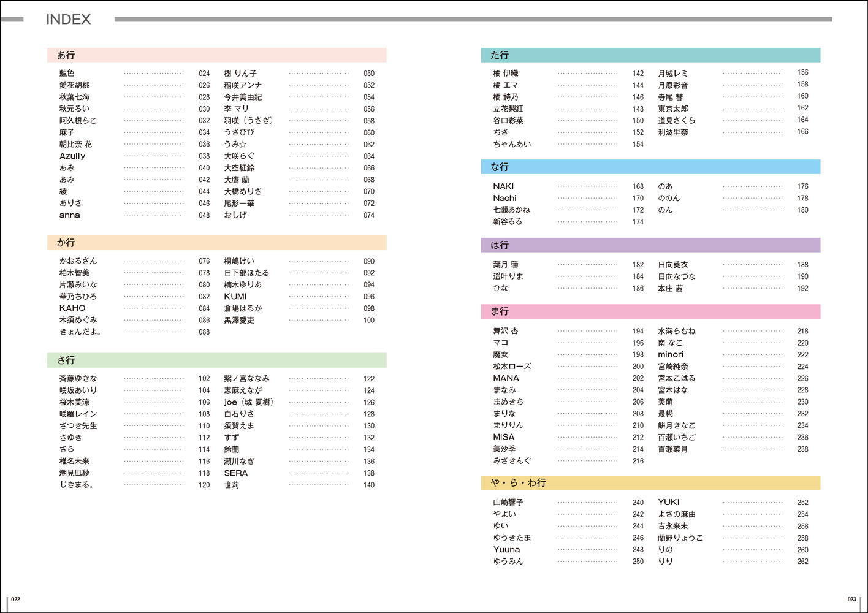Open the anna entry name

[70, 215]
